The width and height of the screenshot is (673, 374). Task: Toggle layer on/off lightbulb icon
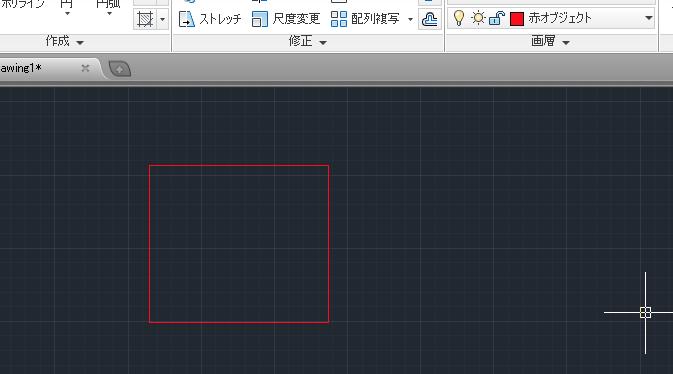pyautogui.click(x=459, y=18)
